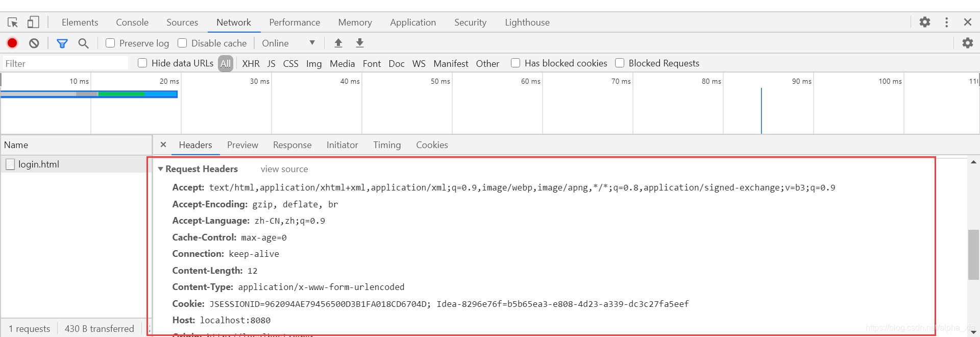Screen dimensions: 980x337
Task: Toggle the filter funnel icon
Action: click(x=62, y=43)
